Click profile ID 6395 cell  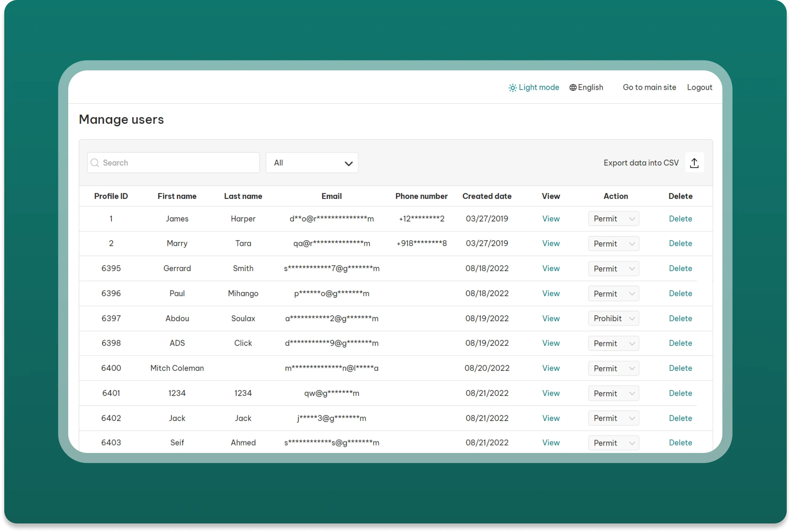(111, 268)
